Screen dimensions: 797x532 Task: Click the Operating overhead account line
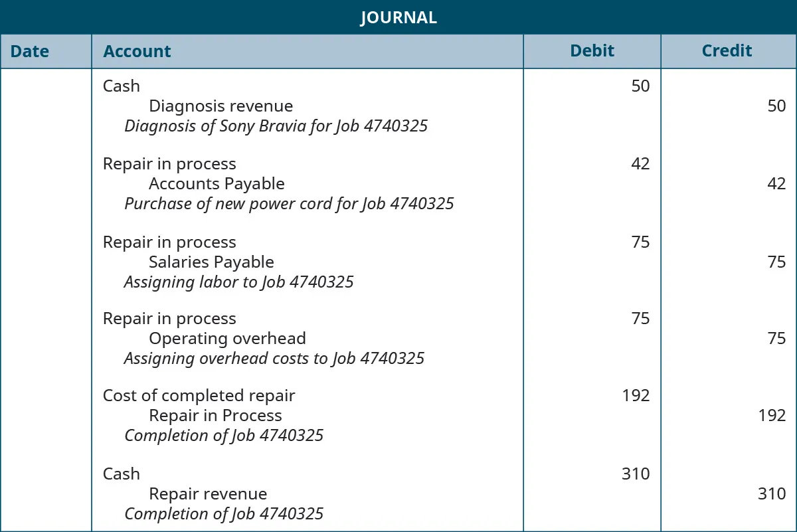pyautogui.click(x=227, y=338)
